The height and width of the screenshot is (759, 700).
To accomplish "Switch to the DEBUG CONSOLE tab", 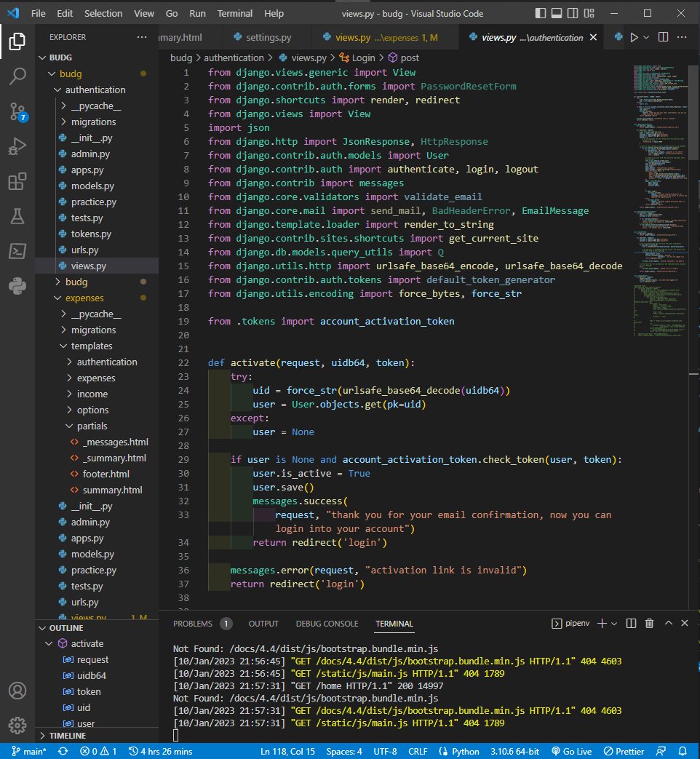I will pos(327,624).
